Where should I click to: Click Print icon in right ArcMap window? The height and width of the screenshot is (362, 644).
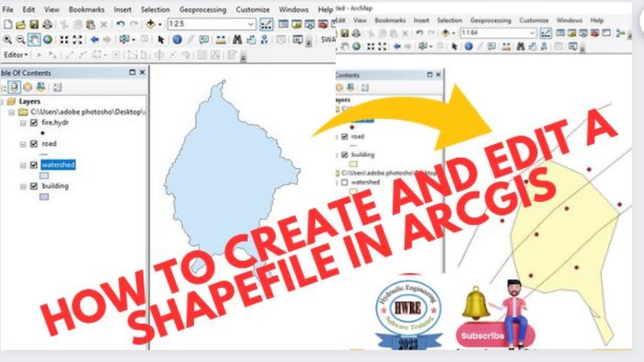tap(357, 33)
